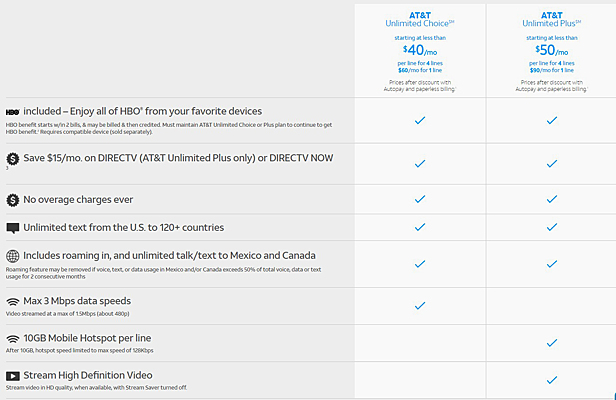The height and width of the screenshot is (400, 616).
Task: Click Unlimited Choice checkmark for Max 3 Mbps
Action: coord(420,306)
